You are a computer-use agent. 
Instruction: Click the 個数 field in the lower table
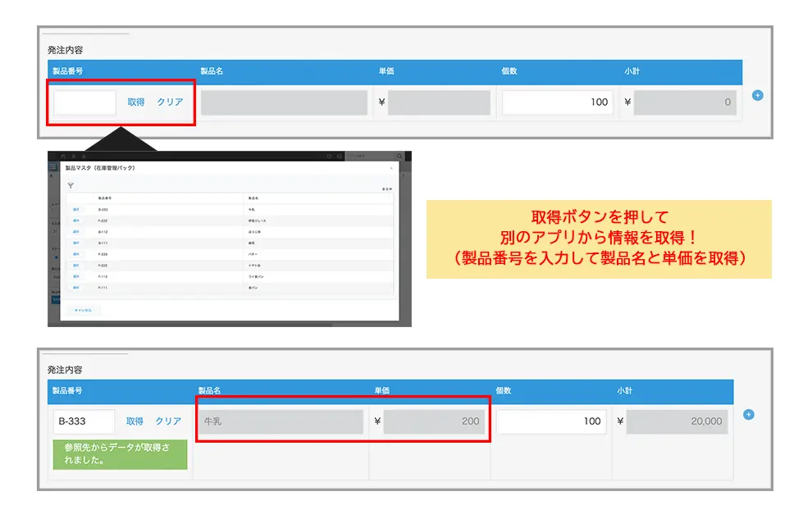pyautogui.click(x=551, y=421)
